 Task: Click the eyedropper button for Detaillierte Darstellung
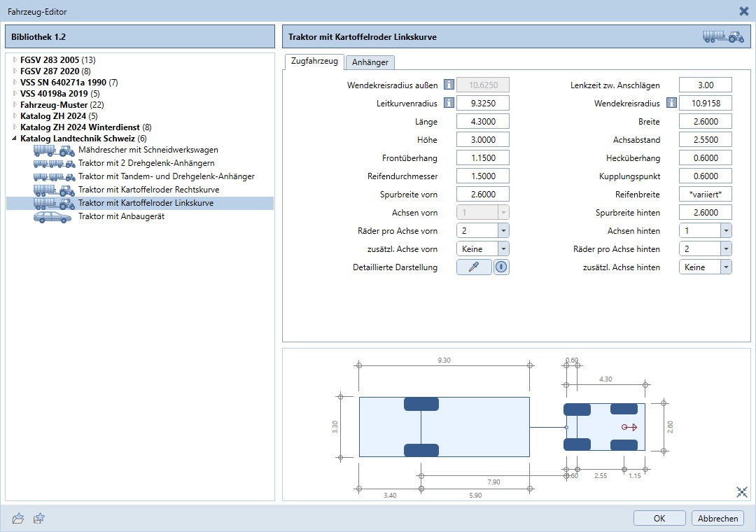pyautogui.click(x=474, y=267)
